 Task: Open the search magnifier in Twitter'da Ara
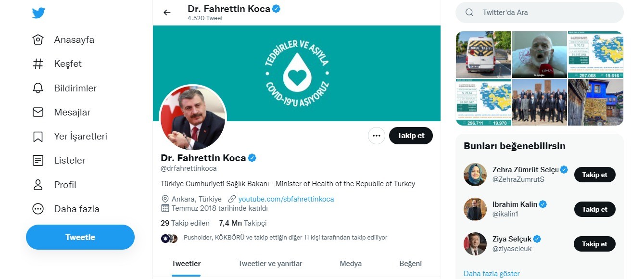pyautogui.click(x=469, y=12)
